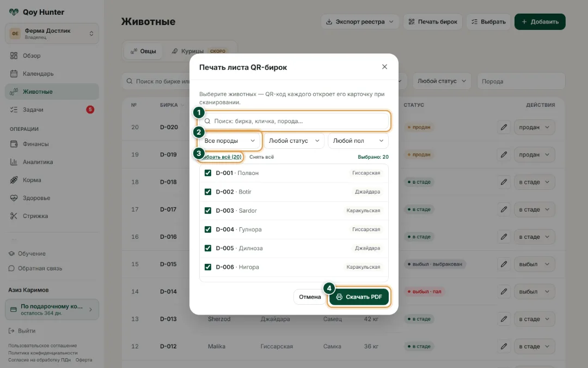Open status dropdown в стаде for D-018

(x=534, y=182)
